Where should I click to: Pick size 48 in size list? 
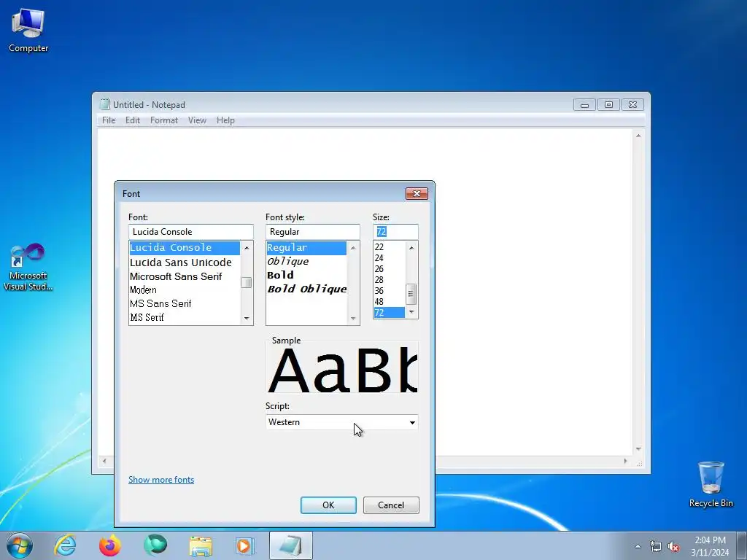(x=390, y=302)
